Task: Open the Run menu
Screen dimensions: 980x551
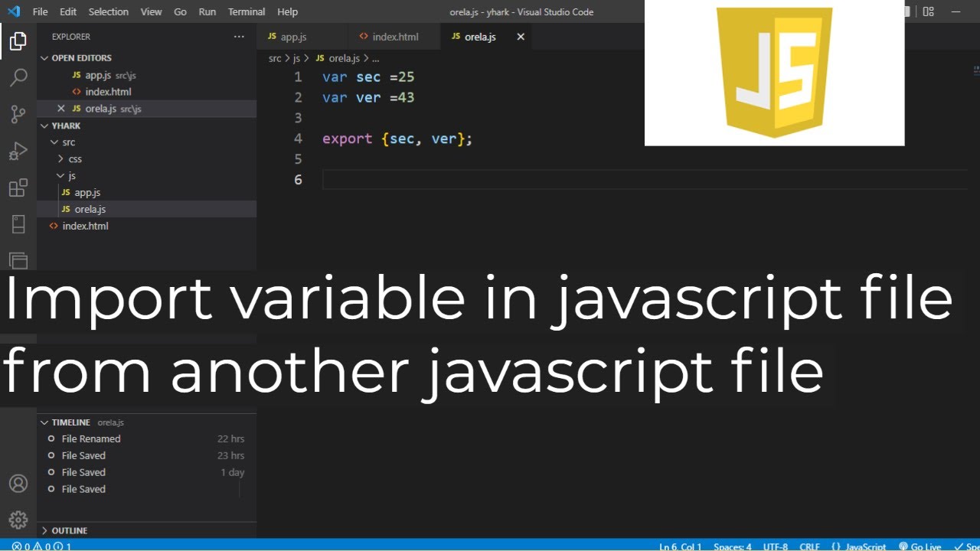Action: point(207,11)
